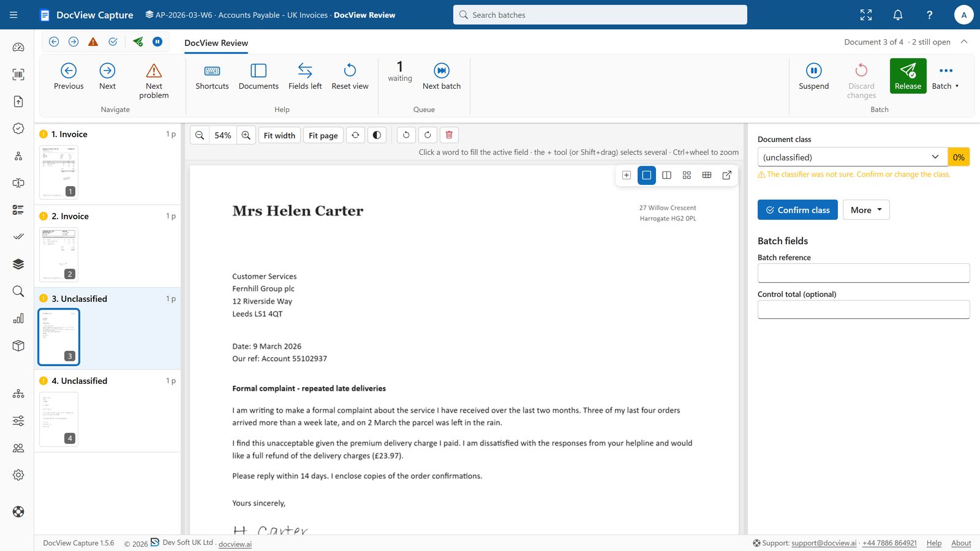Viewport: 980px width, 551px height.
Task: Delete page with the red trash icon
Action: coord(449,135)
